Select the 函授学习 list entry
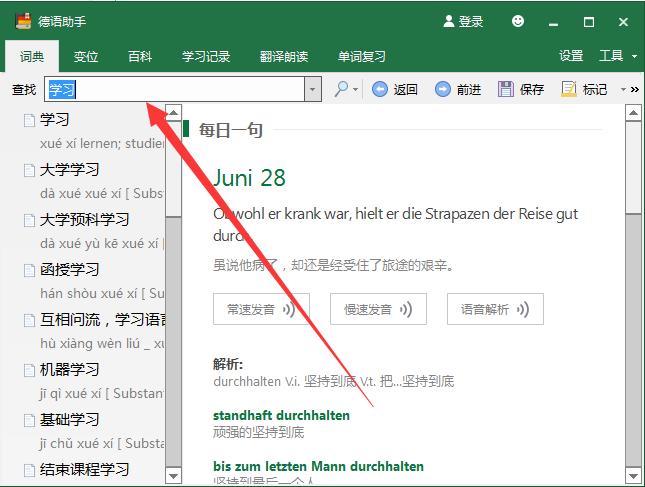The image size is (645, 487). 69,270
